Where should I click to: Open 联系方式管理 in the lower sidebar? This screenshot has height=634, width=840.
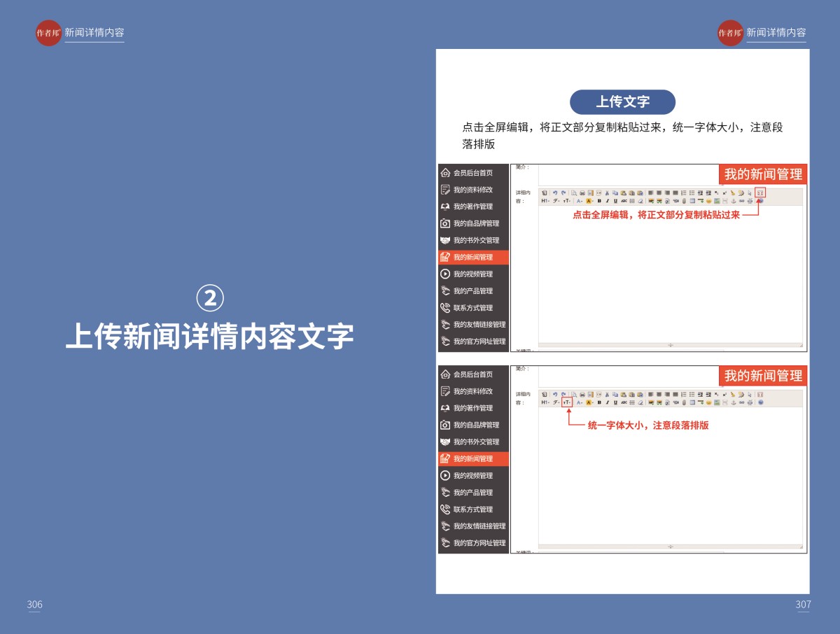(473, 509)
